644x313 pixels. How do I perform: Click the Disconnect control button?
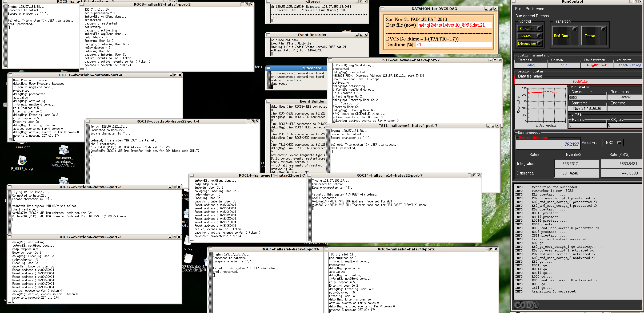tap(530, 43)
